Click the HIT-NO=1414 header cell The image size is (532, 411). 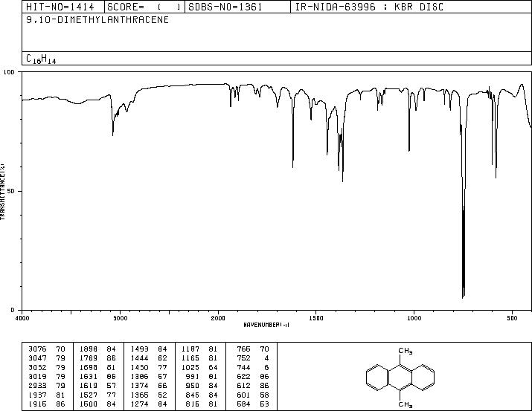tap(60, 7)
